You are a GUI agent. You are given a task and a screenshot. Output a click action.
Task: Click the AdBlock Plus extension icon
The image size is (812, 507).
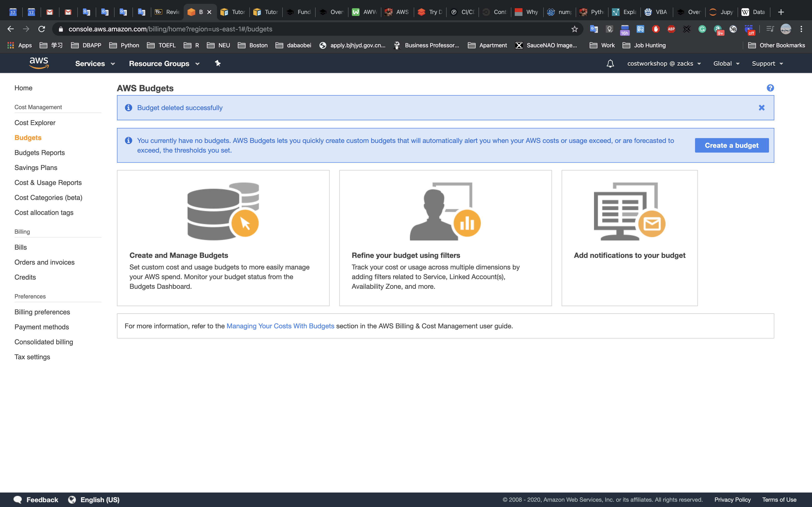pos(671,29)
